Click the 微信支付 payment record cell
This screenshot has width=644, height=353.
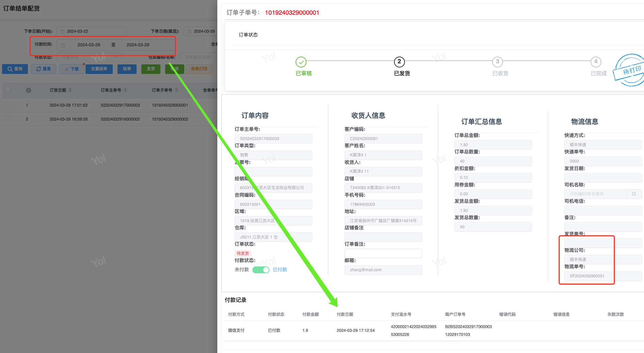coord(236,331)
